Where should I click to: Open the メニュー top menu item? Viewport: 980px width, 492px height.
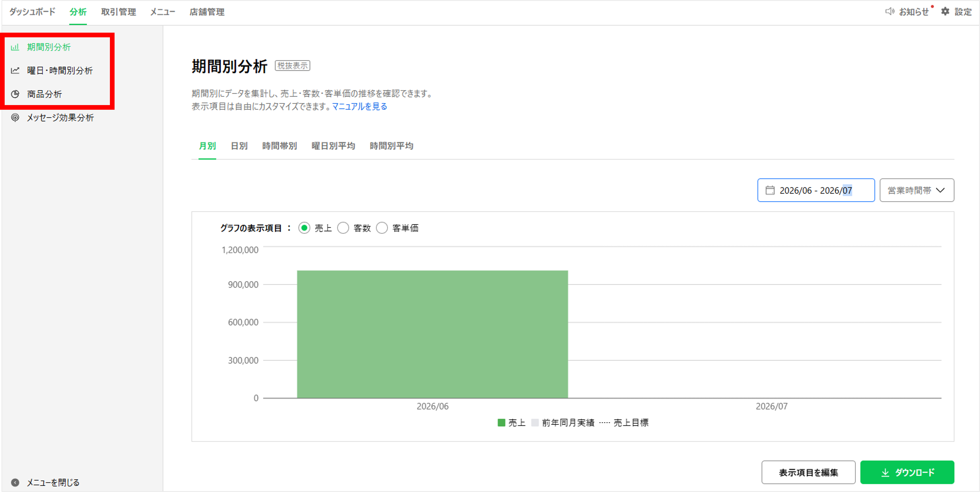[x=163, y=12]
